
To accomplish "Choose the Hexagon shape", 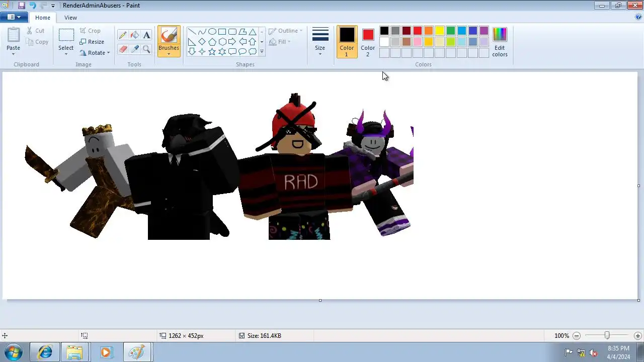I will [x=222, y=42].
